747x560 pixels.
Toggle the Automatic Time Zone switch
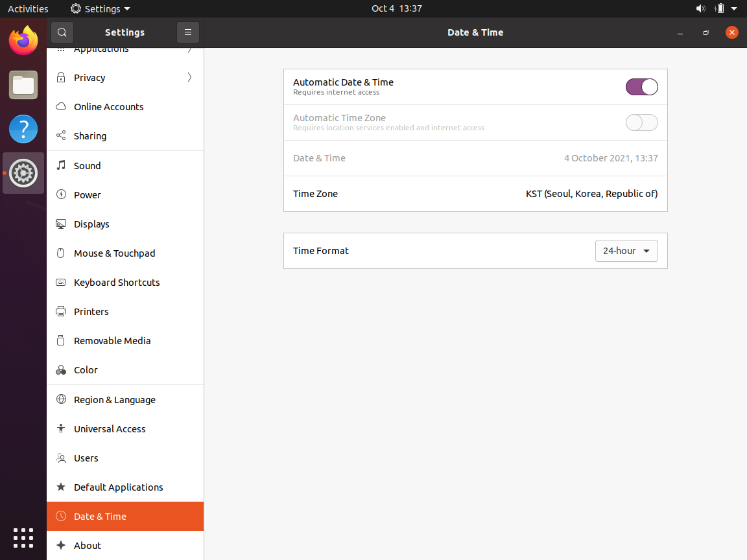642,123
